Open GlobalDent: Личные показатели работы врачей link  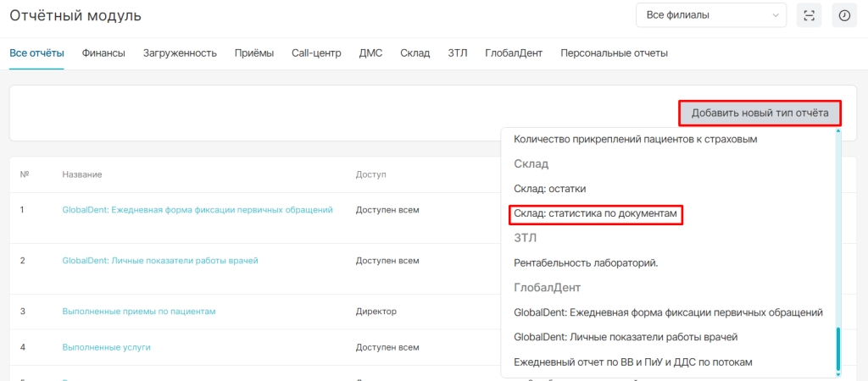[160, 261]
